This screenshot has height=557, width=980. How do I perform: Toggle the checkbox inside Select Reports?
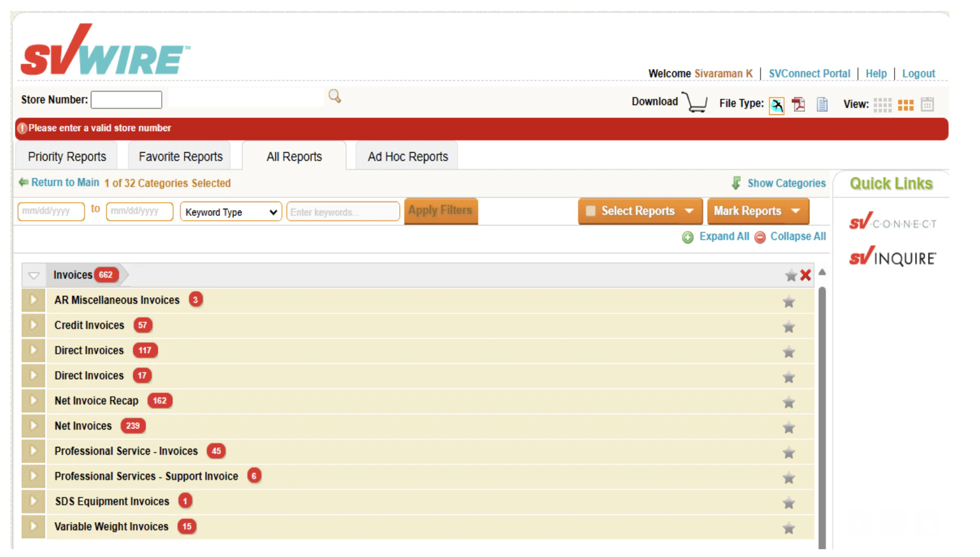click(x=592, y=211)
